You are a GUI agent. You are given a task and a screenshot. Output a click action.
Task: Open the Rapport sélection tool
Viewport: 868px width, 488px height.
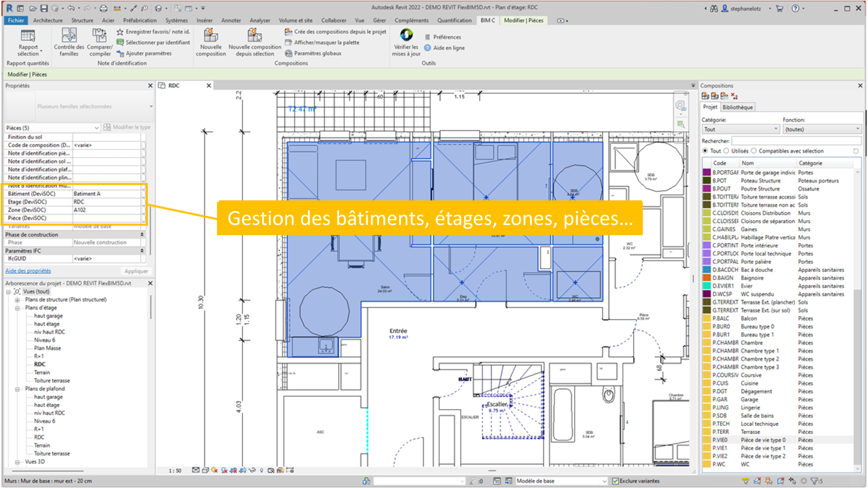[28, 43]
